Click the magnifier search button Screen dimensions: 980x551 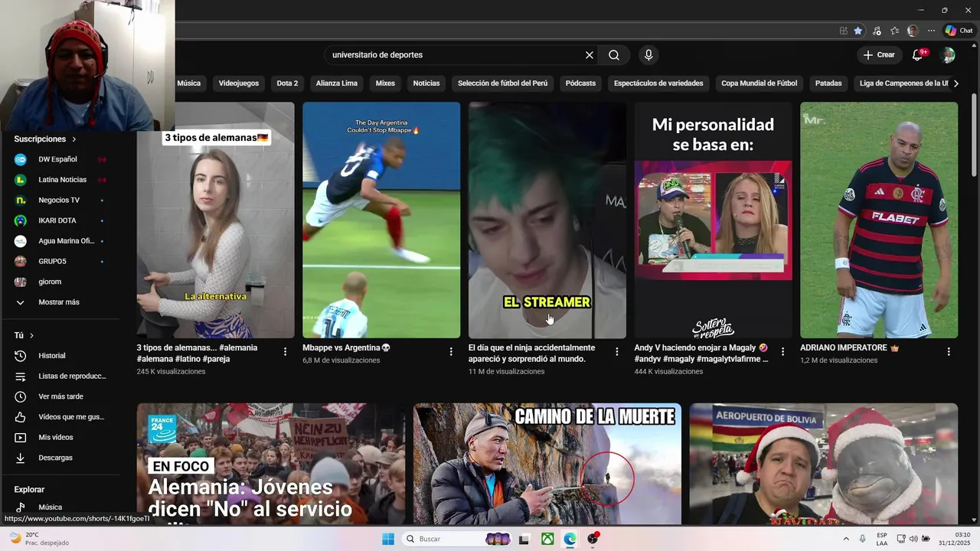pyautogui.click(x=614, y=55)
